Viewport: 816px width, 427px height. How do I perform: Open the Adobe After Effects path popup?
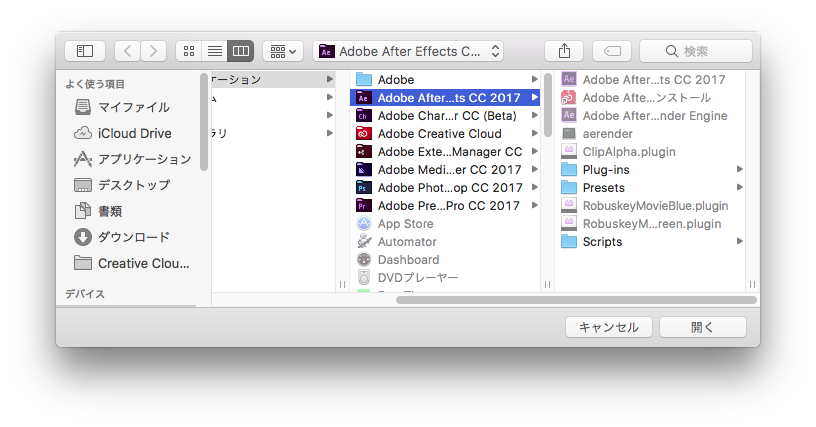click(408, 51)
